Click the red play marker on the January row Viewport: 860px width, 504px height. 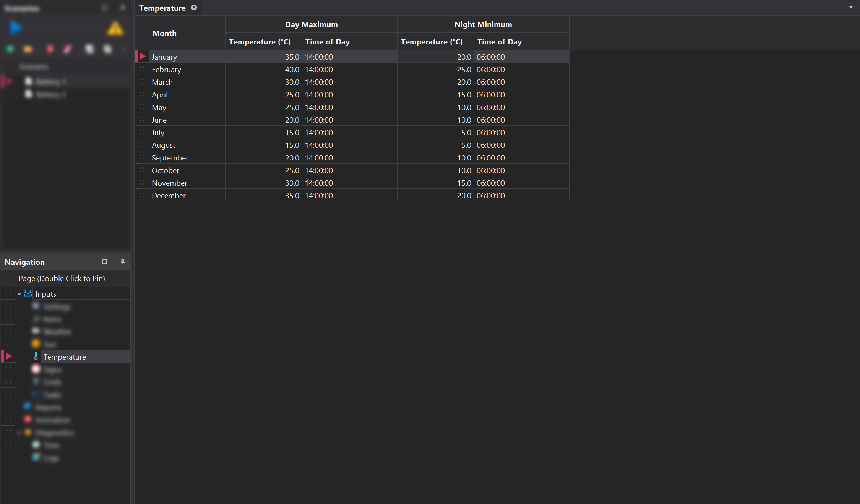(x=141, y=56)
